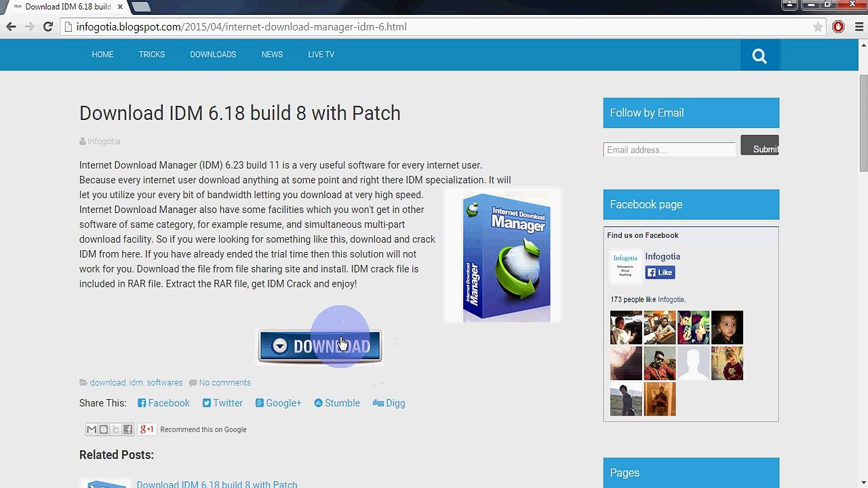Go back to the previous page
The width and height of the screenshot is (868, 488).
(11, 26)
